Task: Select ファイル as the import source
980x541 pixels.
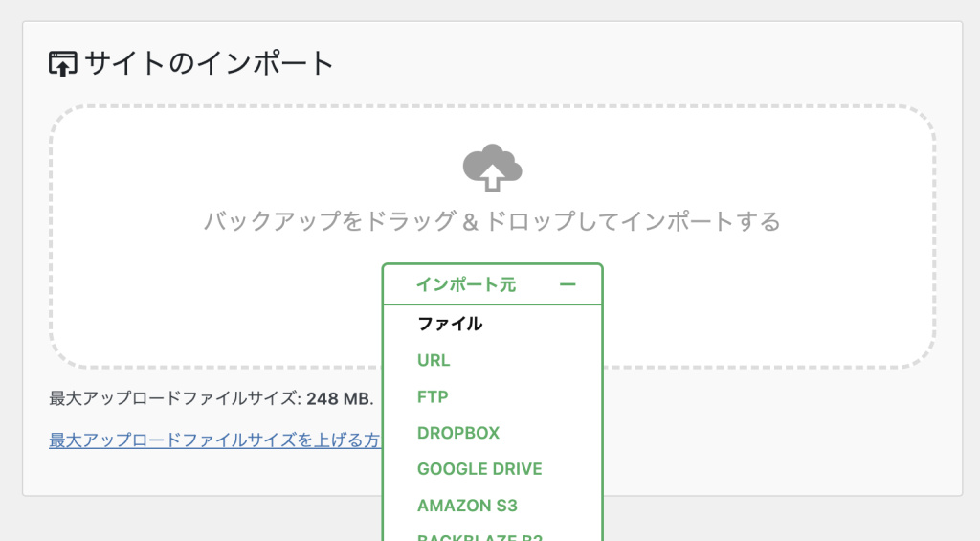Action: (450, 324)
